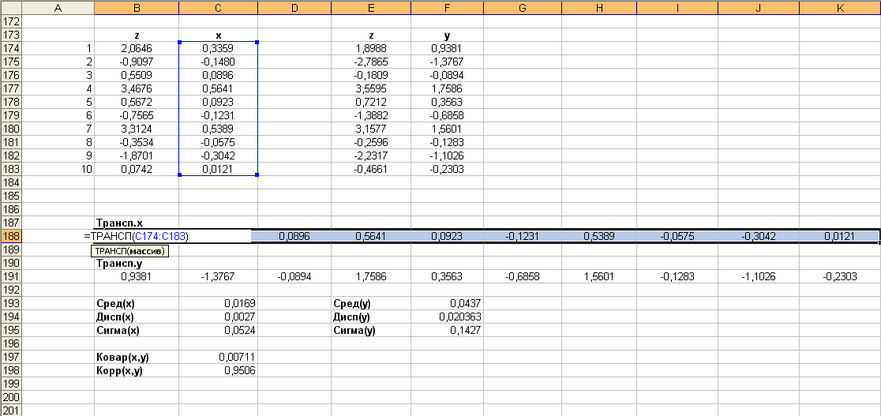The image size is (881, 416).
Task: Click cell with value -2,7865
Action: pyautogui.click(x=371, y=61)
